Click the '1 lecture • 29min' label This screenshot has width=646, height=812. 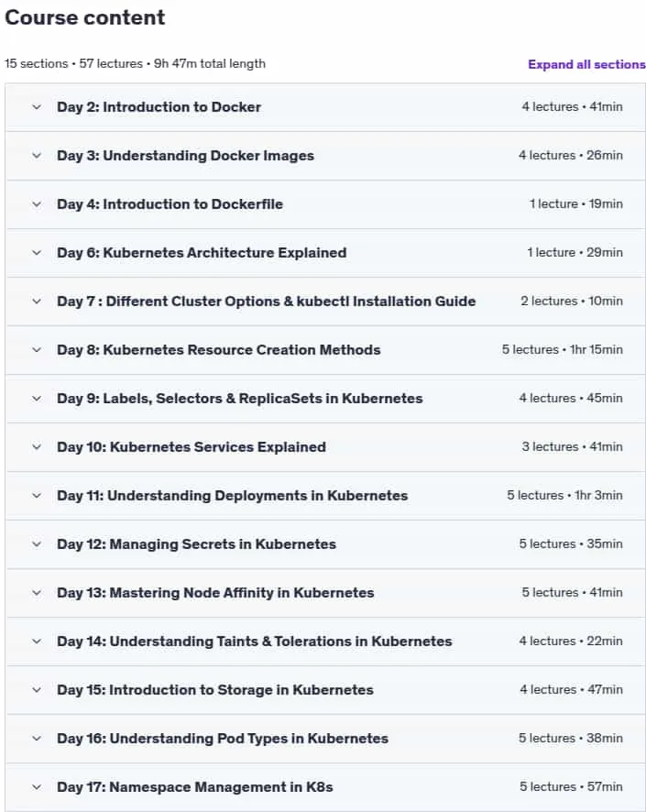[x=575, y=252]
